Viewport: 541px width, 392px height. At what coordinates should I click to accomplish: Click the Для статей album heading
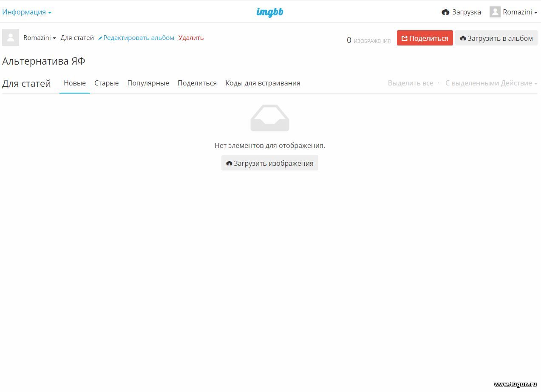(x=26, y=83)
